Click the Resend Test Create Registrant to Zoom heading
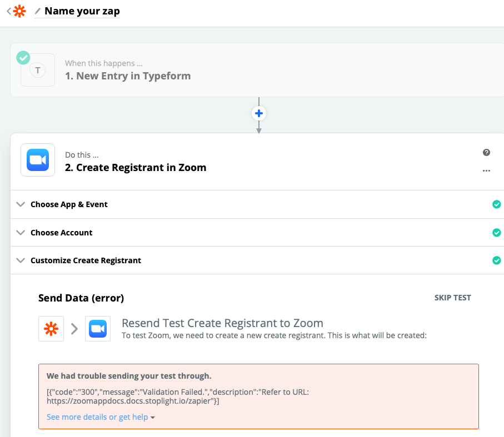504x437 pixels. click(222, 323)
